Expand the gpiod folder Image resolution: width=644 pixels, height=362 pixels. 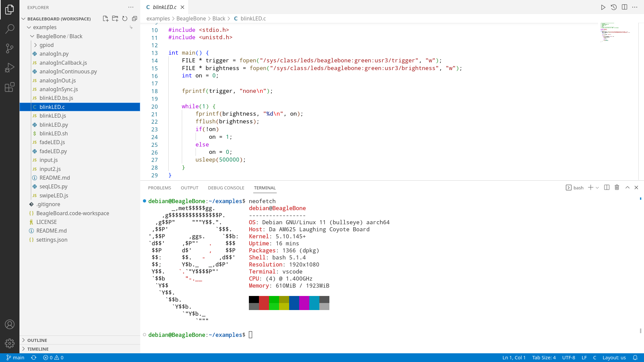tap(46, 45)
